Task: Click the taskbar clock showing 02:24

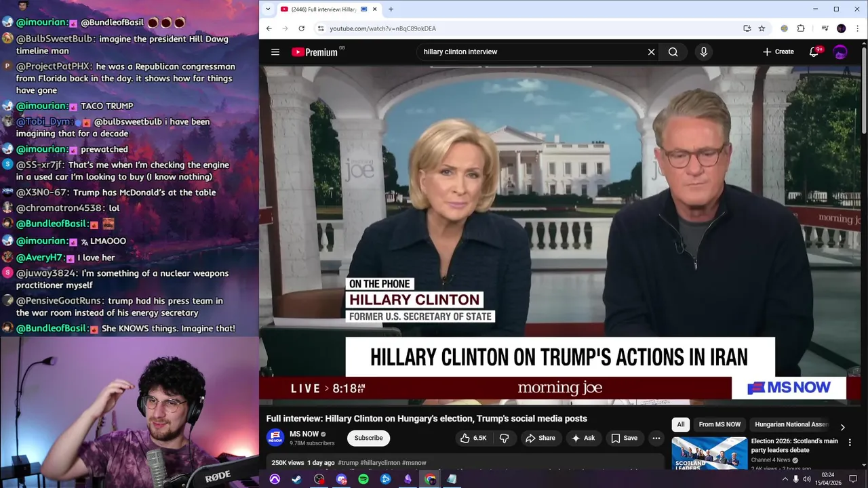Action: click(x=828, y=479)
